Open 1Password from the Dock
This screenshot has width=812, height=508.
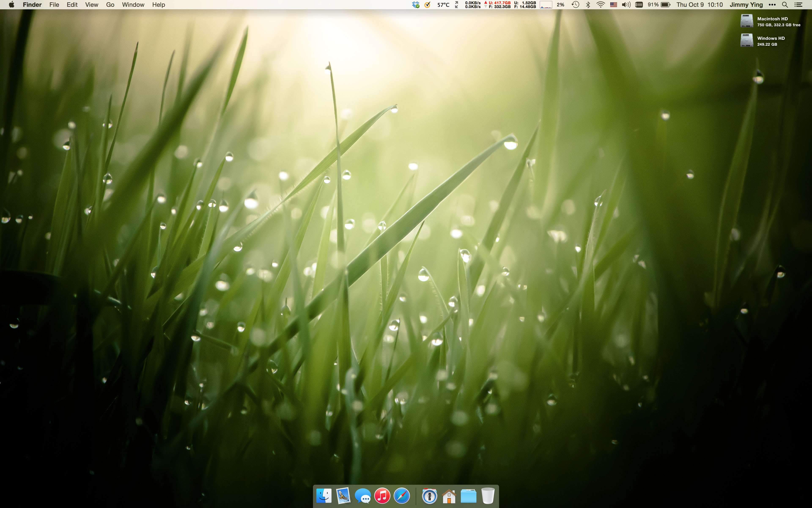coord(429,496)
